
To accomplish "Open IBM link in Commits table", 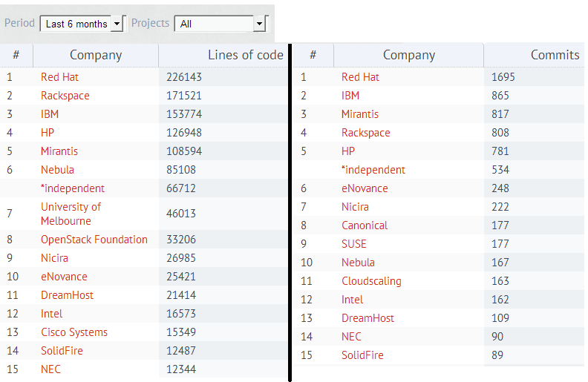I will [350, 96].
